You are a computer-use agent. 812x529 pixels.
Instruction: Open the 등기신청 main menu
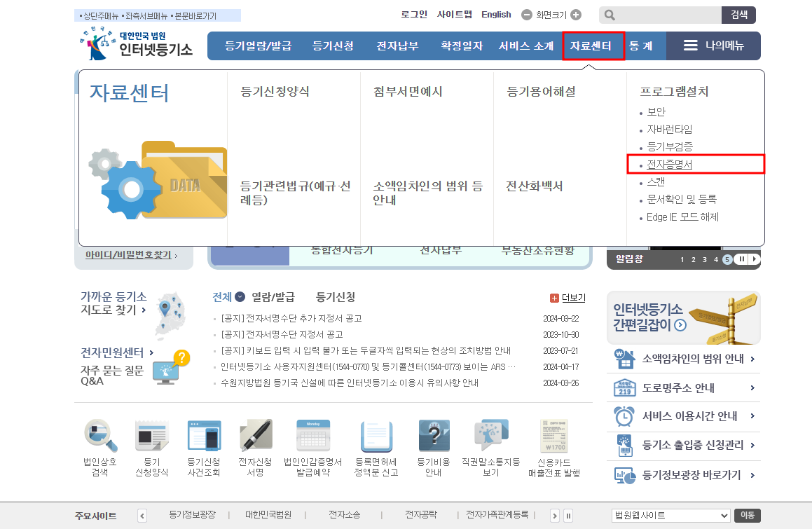pyautogui.click(x=333, y=46)
